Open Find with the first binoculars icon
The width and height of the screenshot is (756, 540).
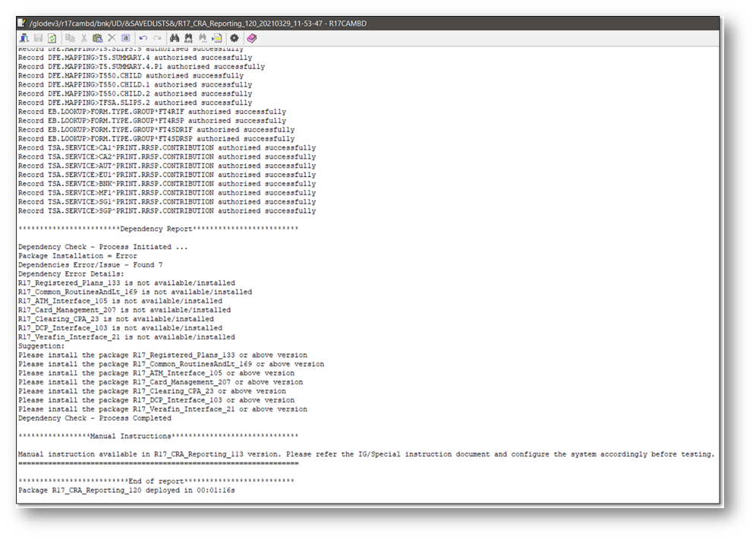(175, 38)
